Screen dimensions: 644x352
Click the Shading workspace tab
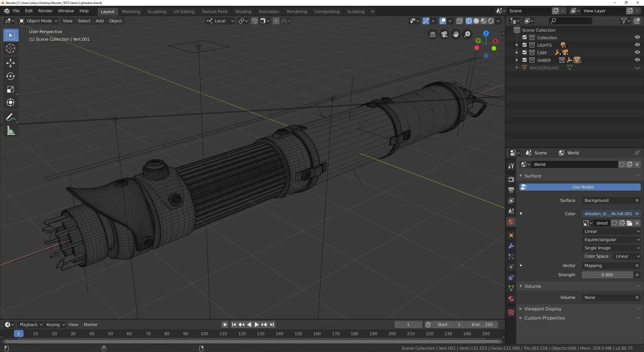coord(243,11)
